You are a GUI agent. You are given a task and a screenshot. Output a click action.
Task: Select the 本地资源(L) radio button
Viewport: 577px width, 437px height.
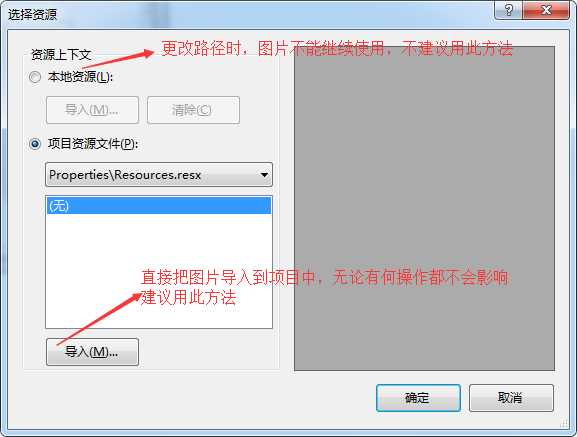(35, 77)
